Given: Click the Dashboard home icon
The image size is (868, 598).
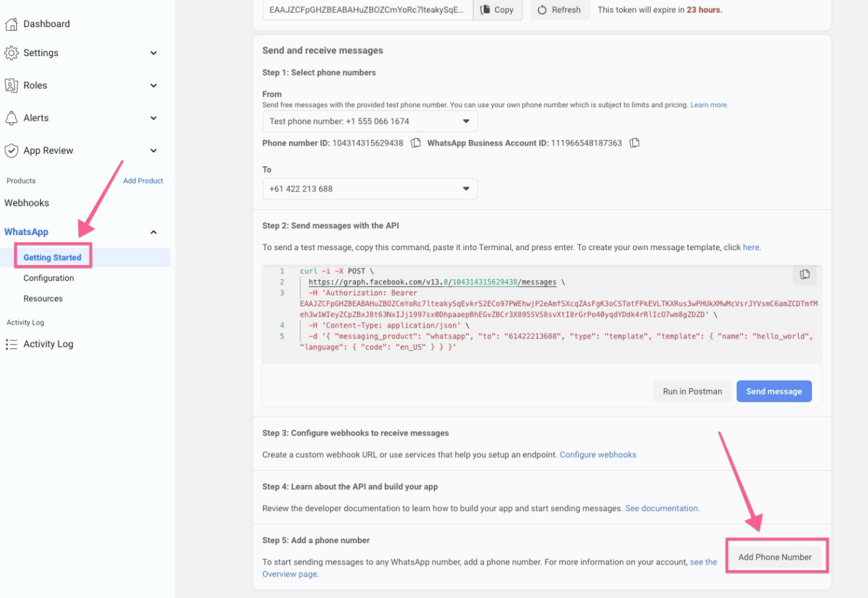Looking at the screenshot, I should click(11, 24).
